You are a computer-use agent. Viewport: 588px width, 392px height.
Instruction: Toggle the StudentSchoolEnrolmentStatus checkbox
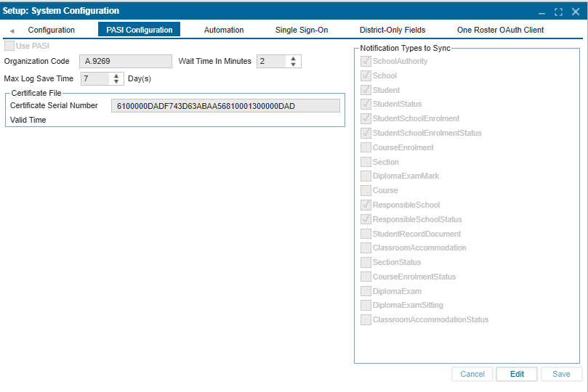[x=366, y=133]
